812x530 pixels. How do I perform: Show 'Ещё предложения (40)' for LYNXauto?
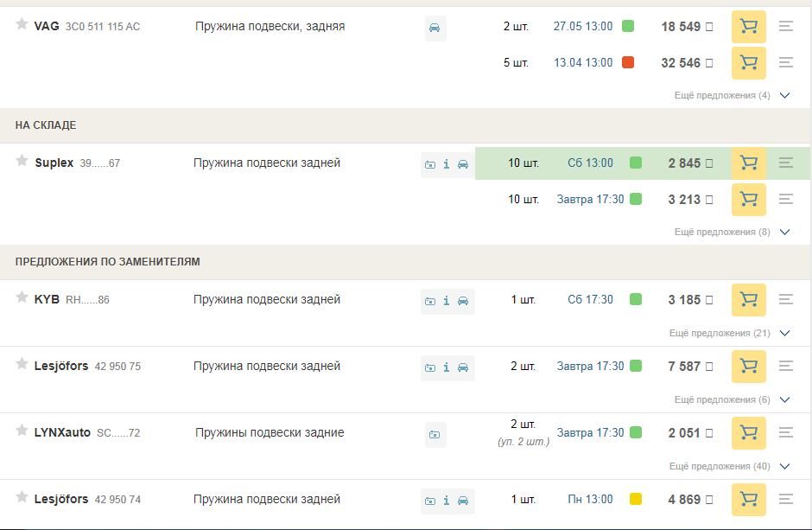(729, 466)
